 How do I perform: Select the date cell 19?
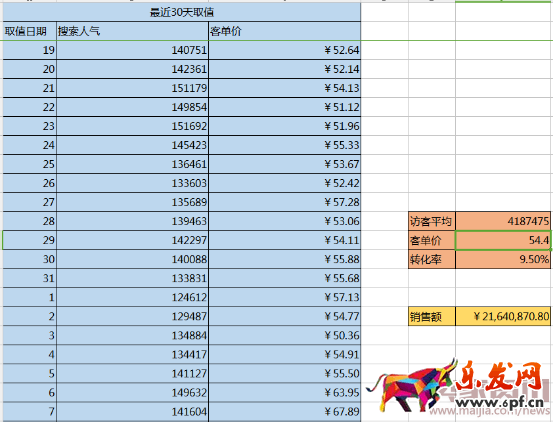tap(30, 50)
